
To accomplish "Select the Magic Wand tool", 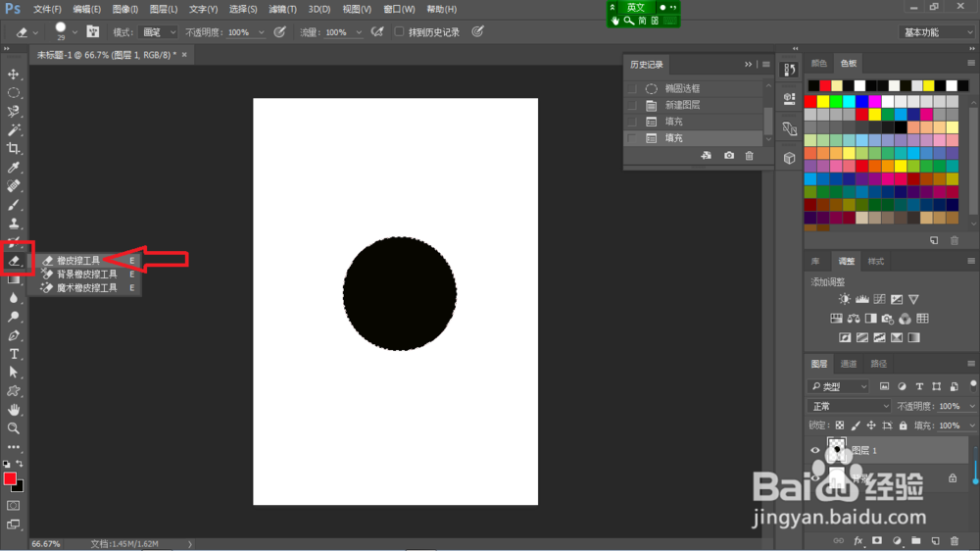I will pos(13,130).
